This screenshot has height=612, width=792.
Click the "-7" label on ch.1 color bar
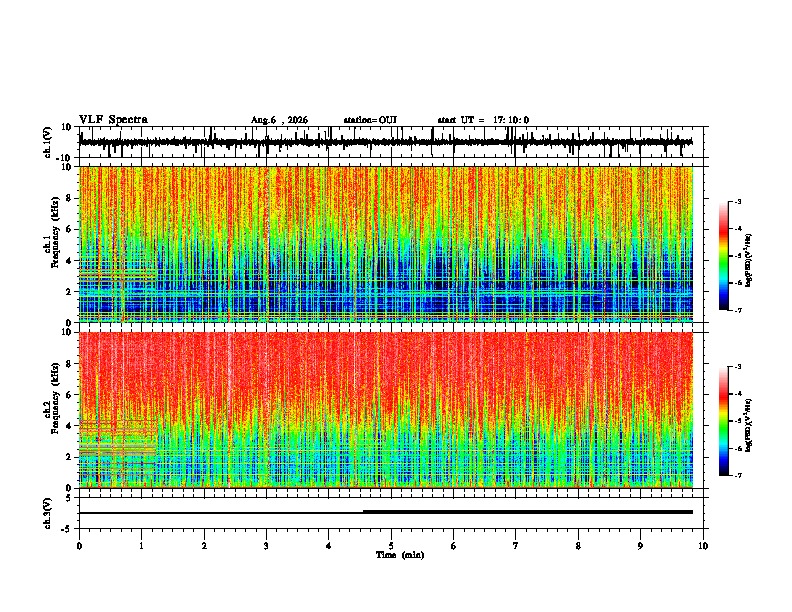click(737, 310)
